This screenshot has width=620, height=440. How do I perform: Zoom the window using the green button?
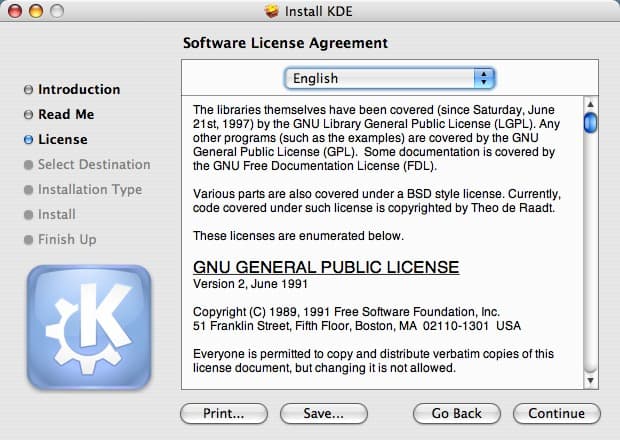(x=55, y=12)
